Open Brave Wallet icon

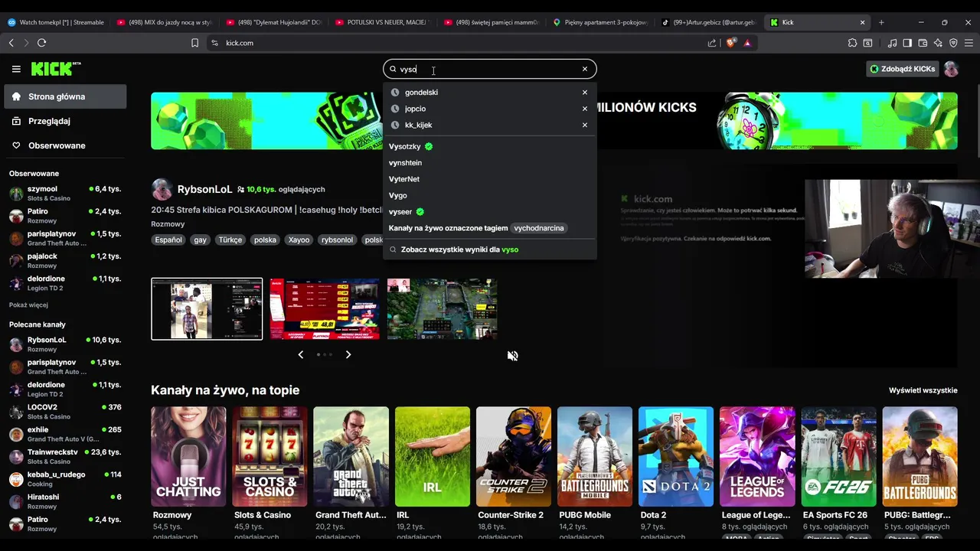tap(923, 43)
